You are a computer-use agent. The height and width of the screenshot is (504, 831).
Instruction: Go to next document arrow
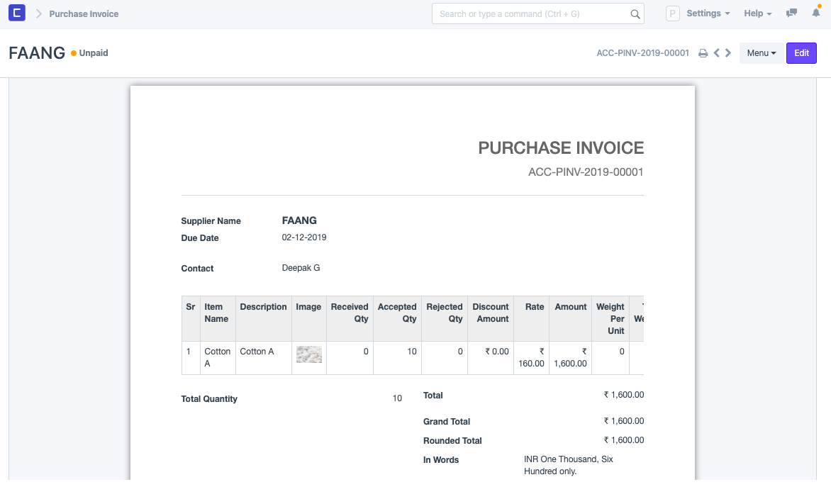coord(728,53)
